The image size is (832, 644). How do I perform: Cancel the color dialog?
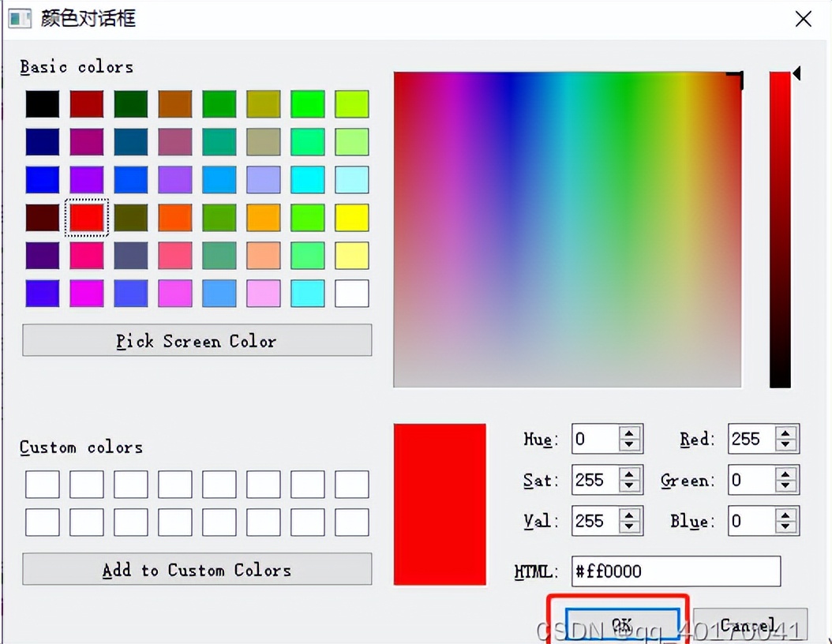coord(750,625)
